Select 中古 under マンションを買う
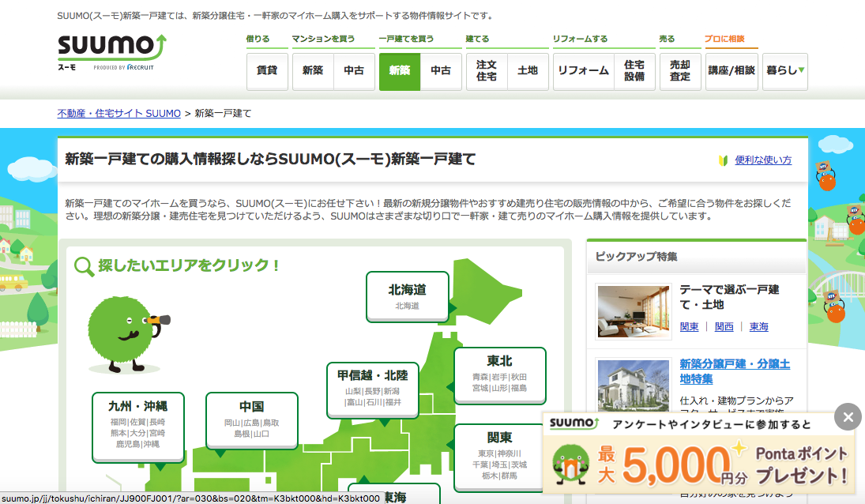 coord(354,71)
